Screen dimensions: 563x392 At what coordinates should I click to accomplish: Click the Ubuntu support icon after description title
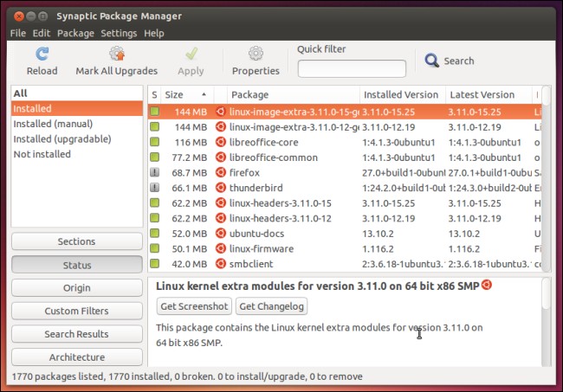pos(487,285)
